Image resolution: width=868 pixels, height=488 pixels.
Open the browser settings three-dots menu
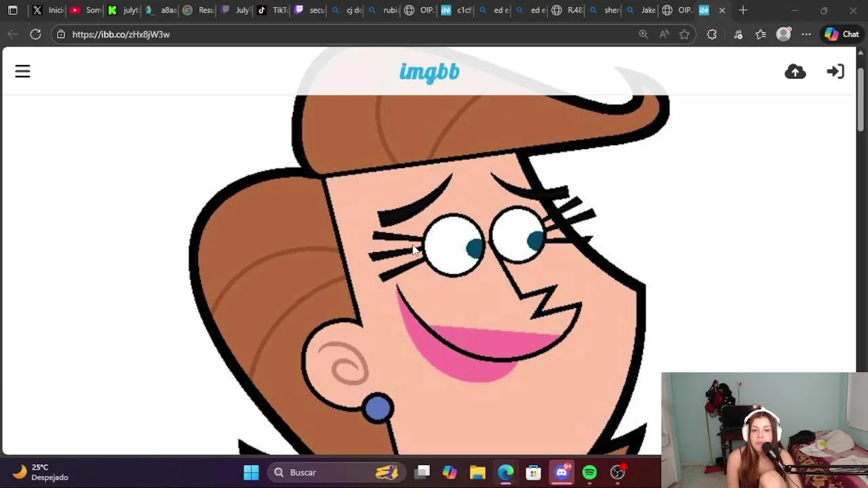click(806, 34)
